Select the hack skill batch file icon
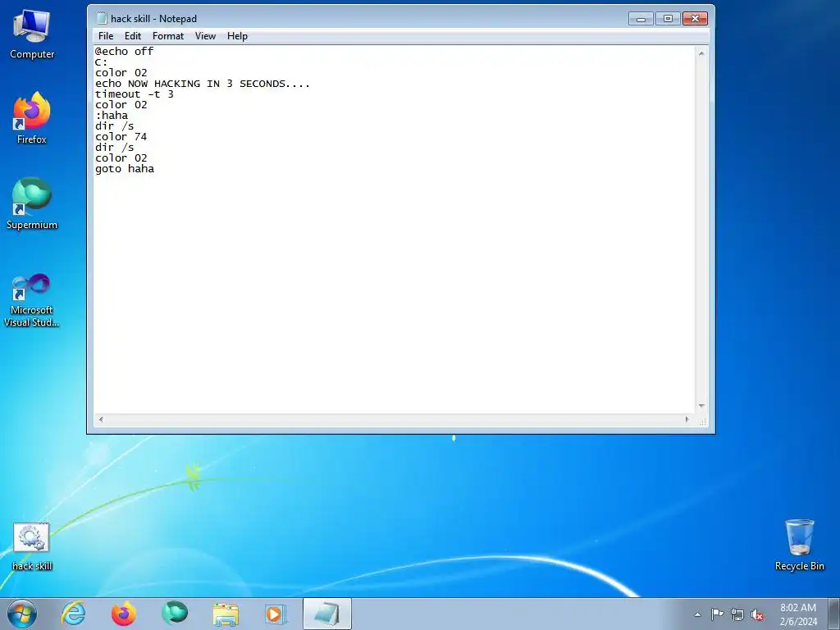The width and height of the screenshot is (840, 630). [32, 546]
